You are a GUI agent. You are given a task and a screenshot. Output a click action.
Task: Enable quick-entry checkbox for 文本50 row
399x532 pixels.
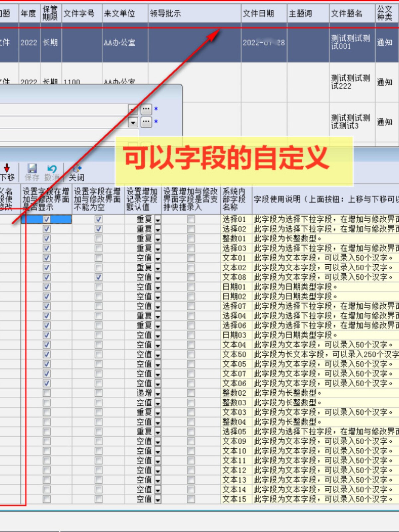[x=191, y=354]
